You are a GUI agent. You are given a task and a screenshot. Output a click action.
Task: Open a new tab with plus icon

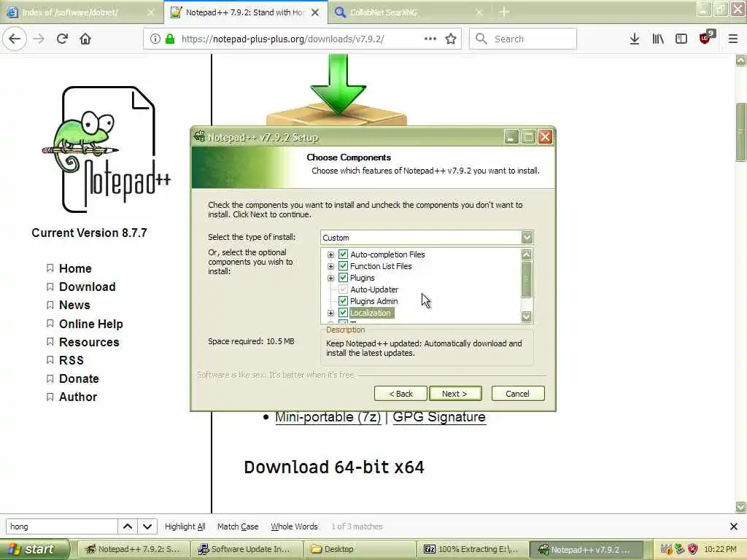pos(504,12)
